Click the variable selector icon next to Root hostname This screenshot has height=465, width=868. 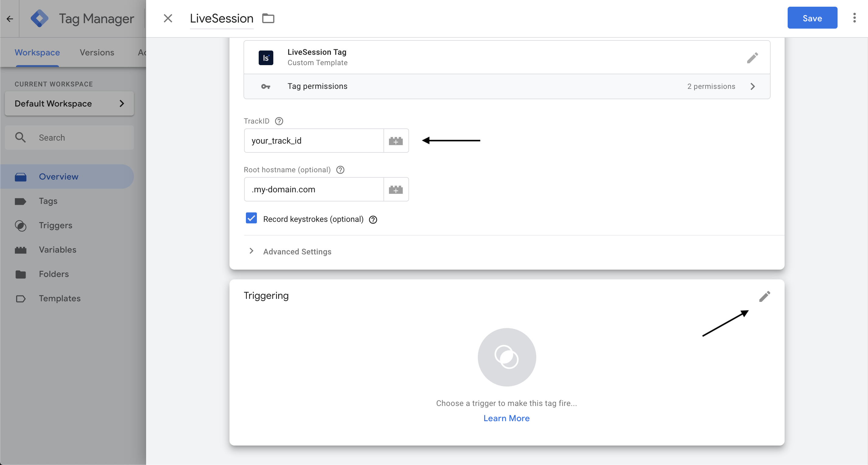click(396, 190)
